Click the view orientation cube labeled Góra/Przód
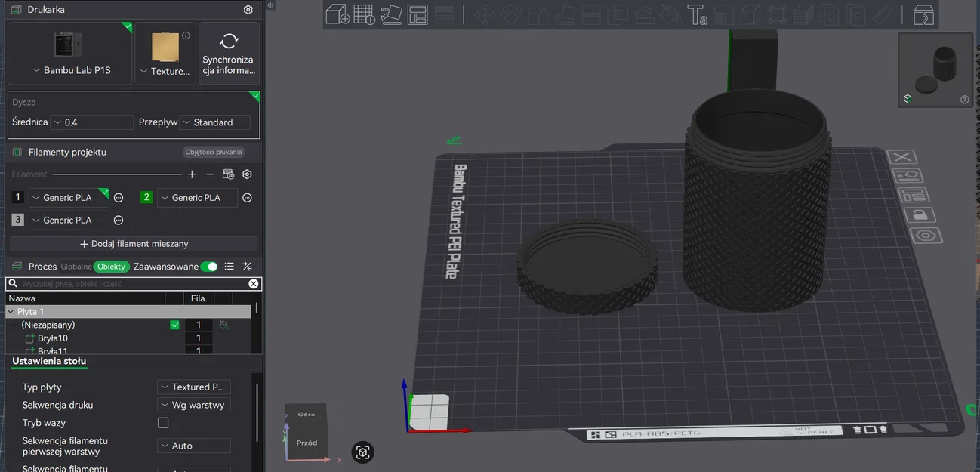This screenshot has height=472, width=980. 306,430
